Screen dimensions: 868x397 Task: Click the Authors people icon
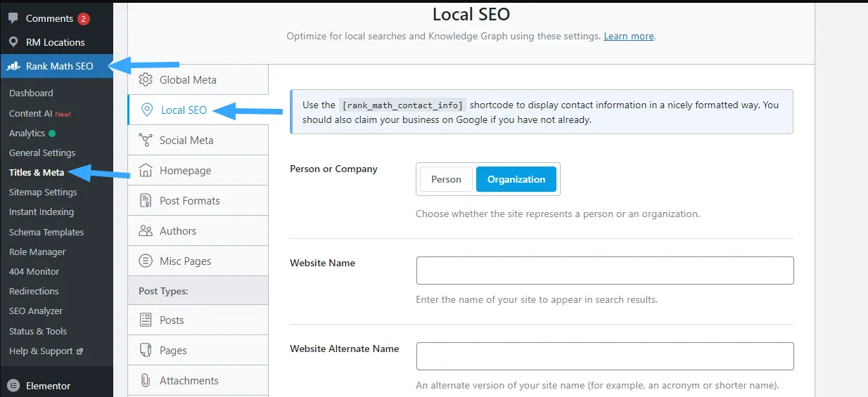click(146, 230)
